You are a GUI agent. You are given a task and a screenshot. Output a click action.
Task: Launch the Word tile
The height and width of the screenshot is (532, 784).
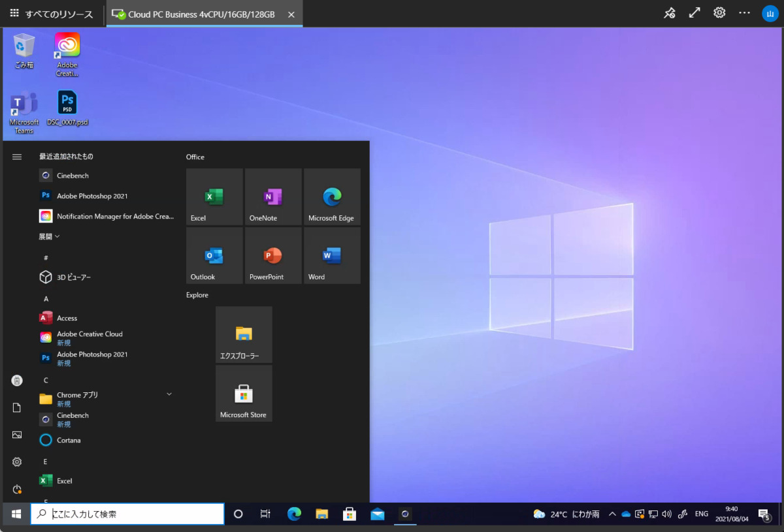tap(332, 256)
